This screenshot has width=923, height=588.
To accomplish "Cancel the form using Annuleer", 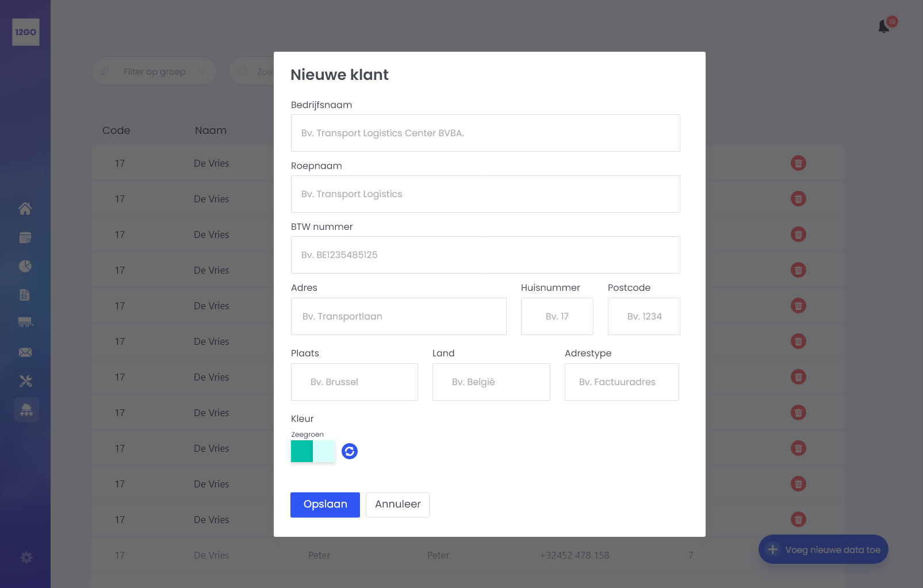I will tap(397, 504).
